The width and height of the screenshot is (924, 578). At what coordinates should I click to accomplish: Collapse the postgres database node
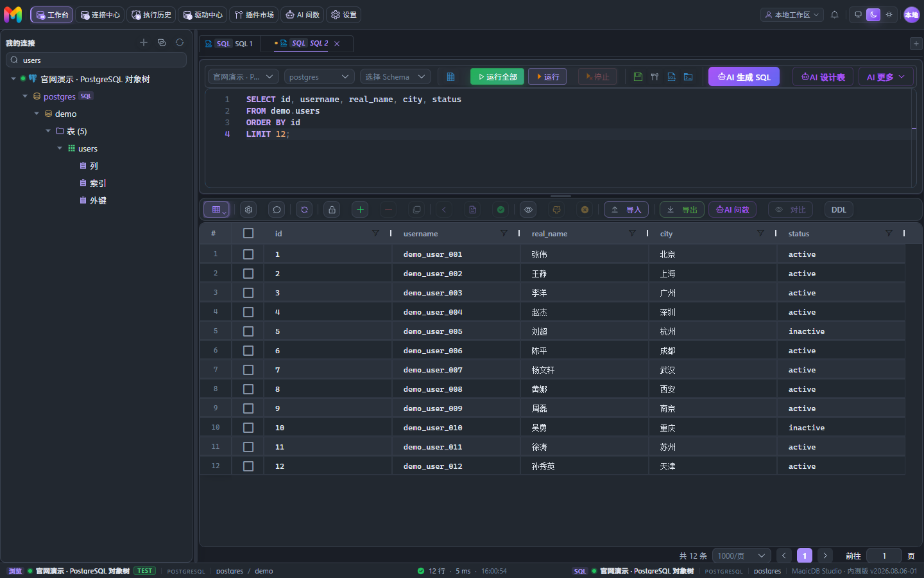pyautogui.click(x=25, y=96)
